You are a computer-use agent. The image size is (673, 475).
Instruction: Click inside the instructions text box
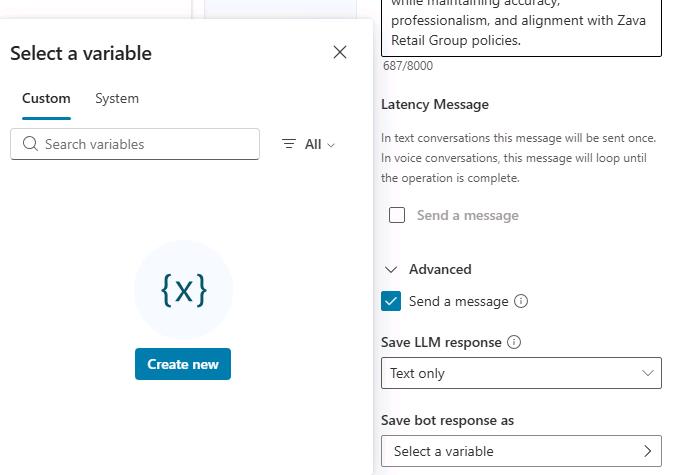(x=521, y=26)
